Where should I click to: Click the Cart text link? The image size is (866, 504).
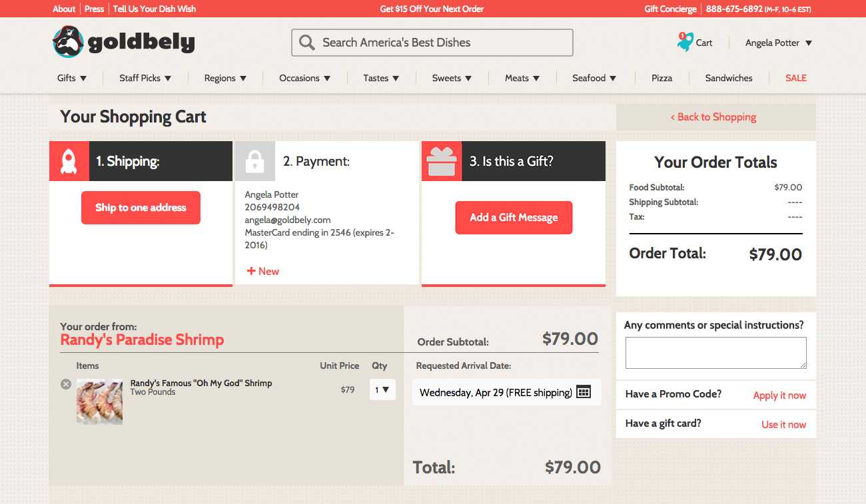(x=704, y=43)
